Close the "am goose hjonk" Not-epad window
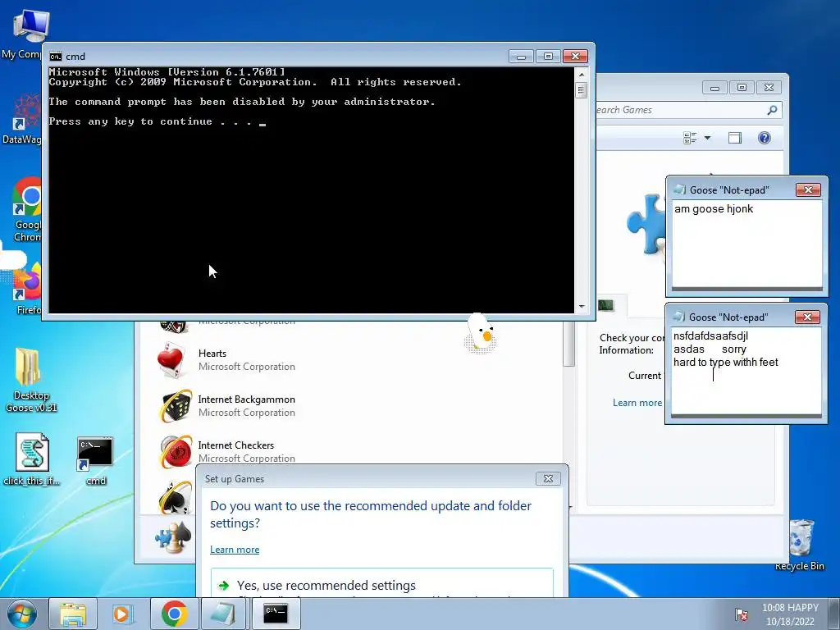 (808, 190)
